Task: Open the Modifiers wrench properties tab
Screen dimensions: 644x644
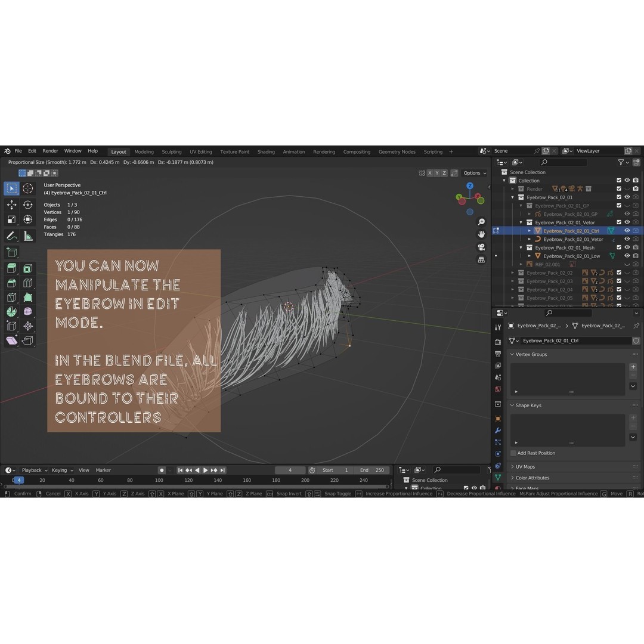Action: tap(498, 431)
